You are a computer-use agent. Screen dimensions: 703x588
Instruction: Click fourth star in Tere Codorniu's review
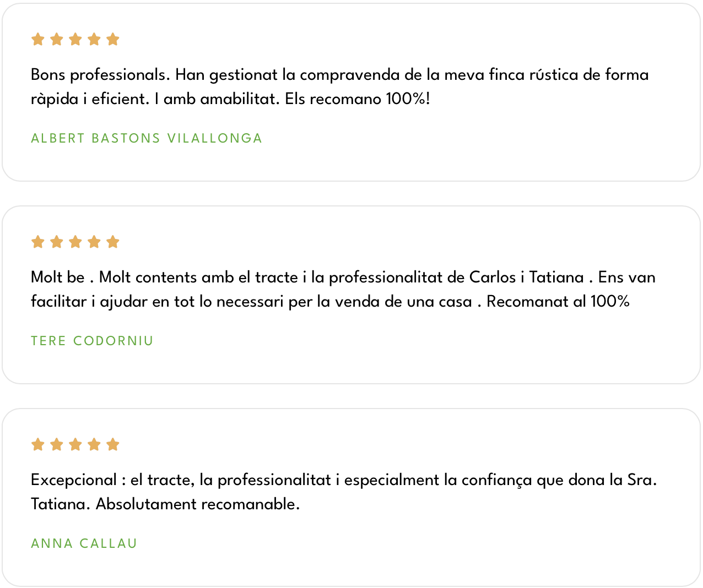94,242
